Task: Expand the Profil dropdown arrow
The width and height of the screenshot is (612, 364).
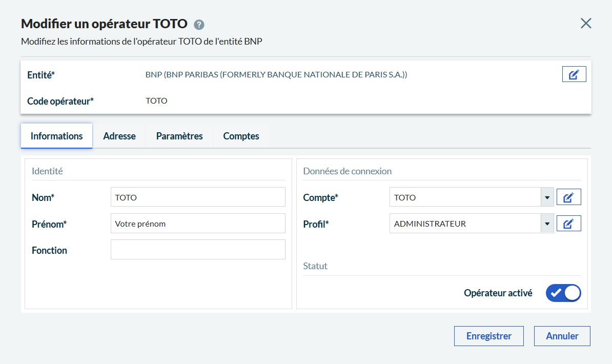Action: click(x=547, y=224)
